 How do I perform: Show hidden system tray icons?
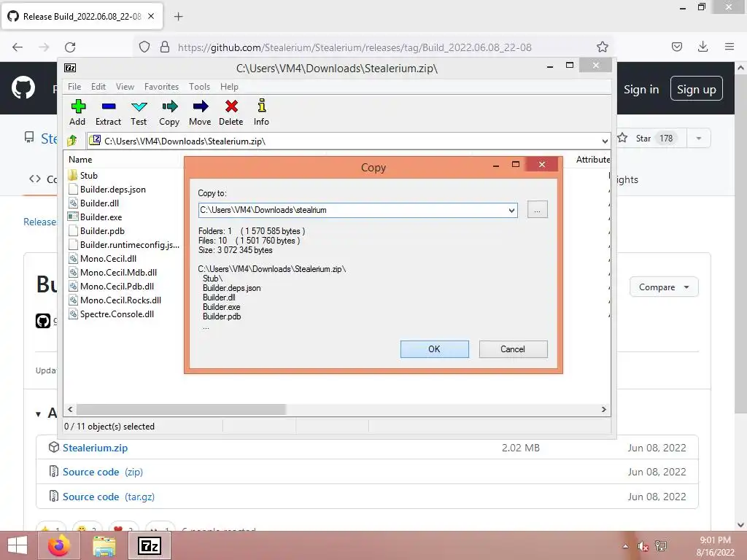pyautogui.click(x=625, y=546)
